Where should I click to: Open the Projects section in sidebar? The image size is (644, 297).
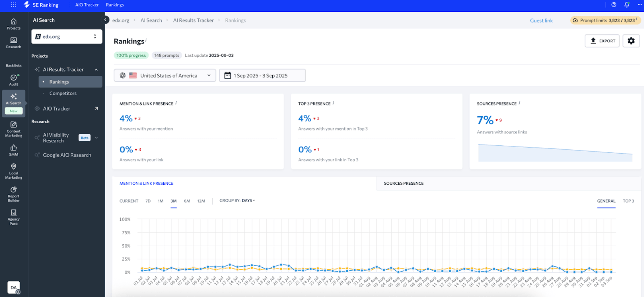pos(14,24)
